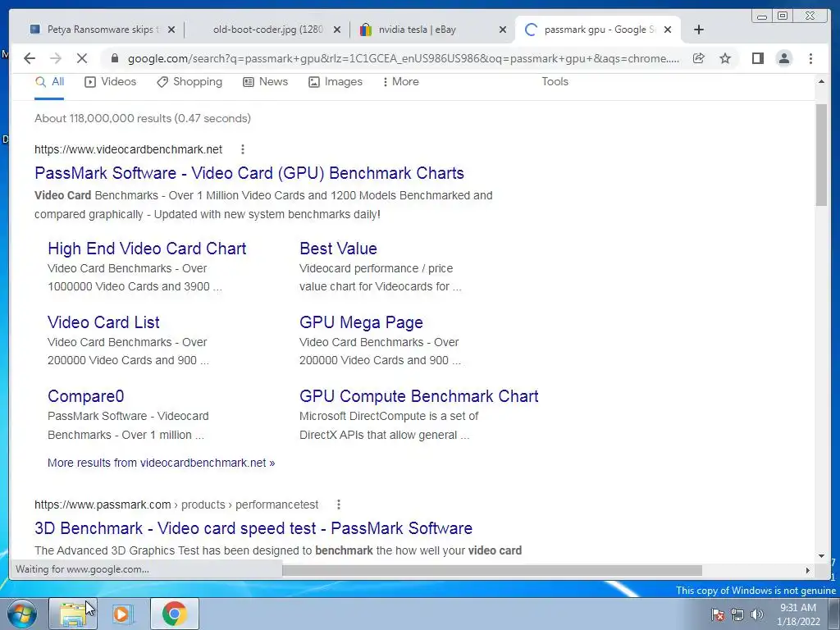Open the GPU Mega Page sitelink
This screenshot has width=840, height=630.
pos(361,322)
